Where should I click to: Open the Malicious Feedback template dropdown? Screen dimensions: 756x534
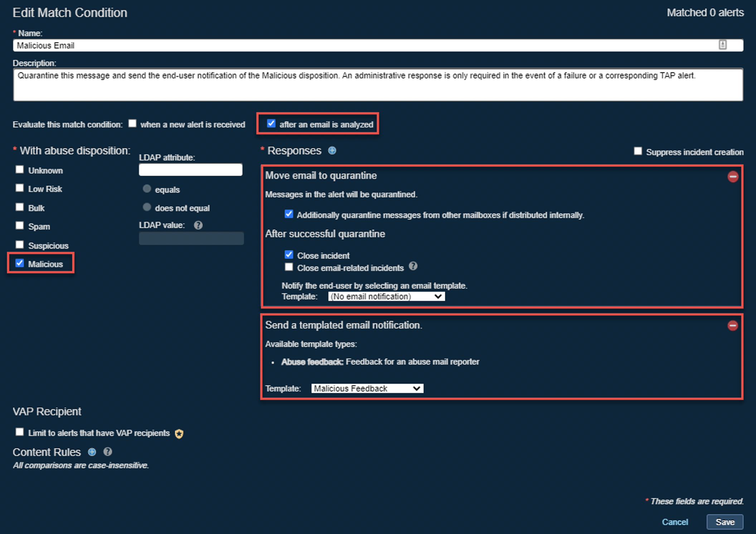[x=367, y=388]
